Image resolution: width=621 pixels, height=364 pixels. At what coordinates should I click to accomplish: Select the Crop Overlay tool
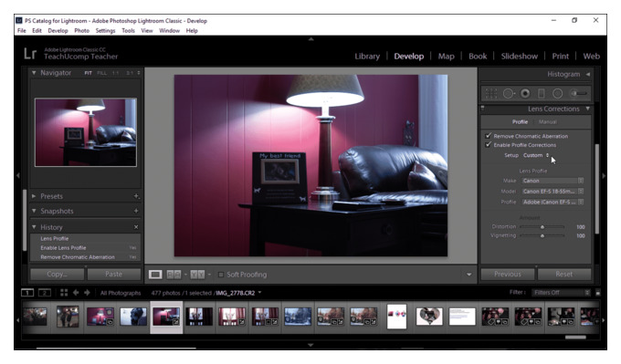(x=491, y=93)
